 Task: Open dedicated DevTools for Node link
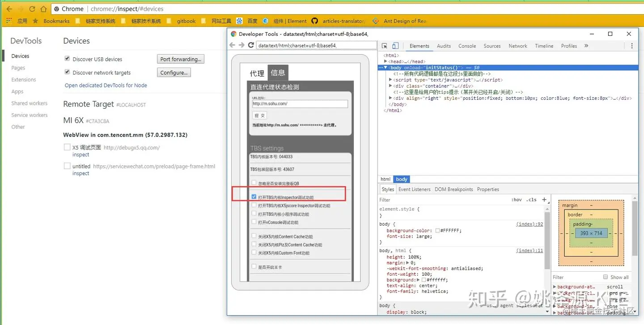coord(106,85)
